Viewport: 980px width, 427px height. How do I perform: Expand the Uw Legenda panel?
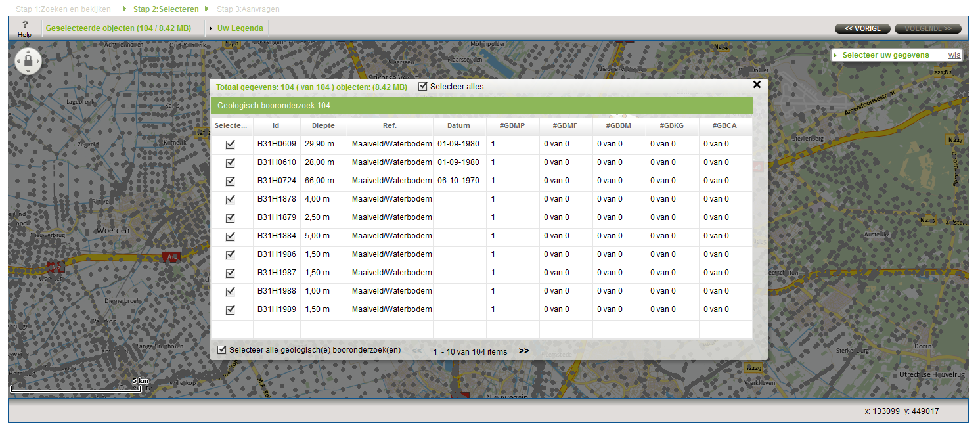[240, 28]
